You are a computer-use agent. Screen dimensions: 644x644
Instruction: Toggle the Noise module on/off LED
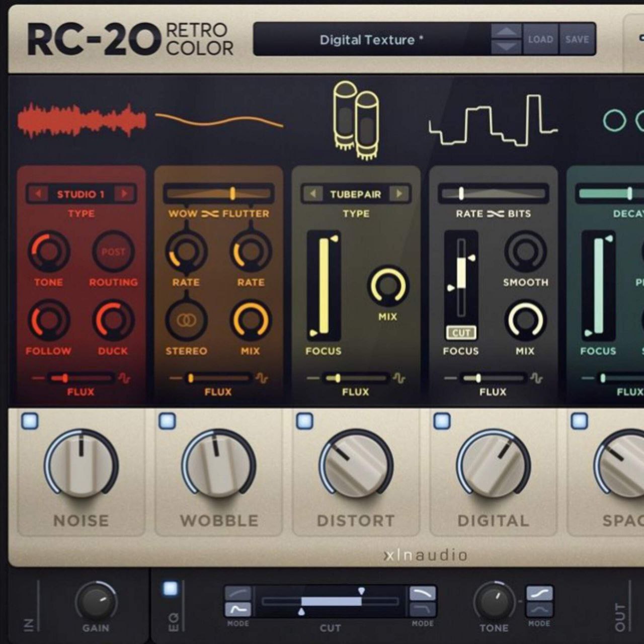[30, 421]
